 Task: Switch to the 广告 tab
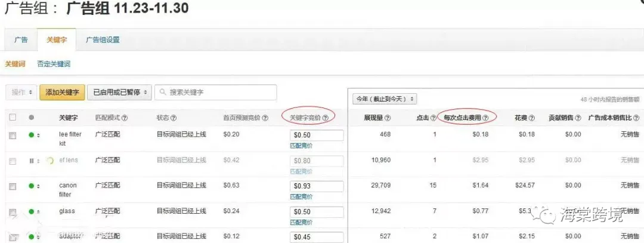coord(21,40)
